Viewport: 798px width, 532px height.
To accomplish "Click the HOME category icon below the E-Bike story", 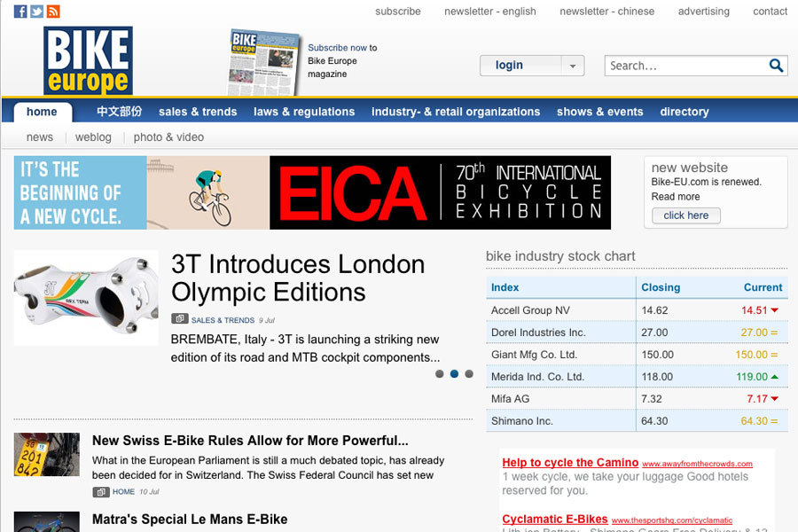I will click(98, 492).
